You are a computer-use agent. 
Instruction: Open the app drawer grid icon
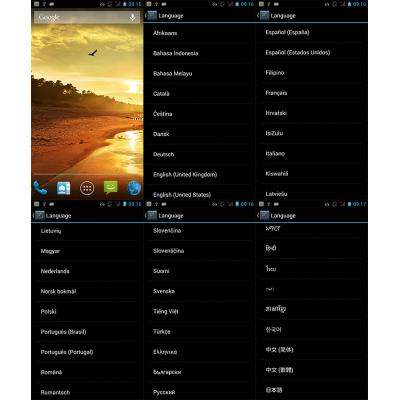click(x=87, y=188)
